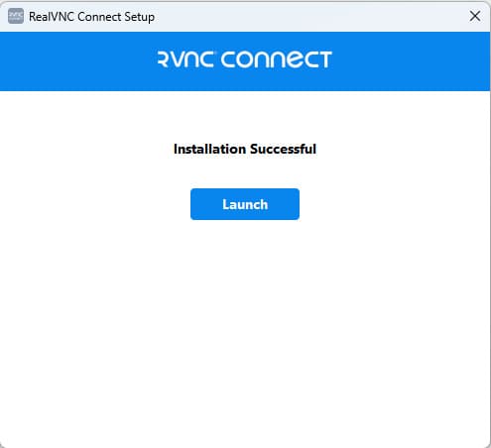This screenshot has height=448, width=491.
Task: Click the blue banner area left of logo
Action: click(x=76, y=61)
